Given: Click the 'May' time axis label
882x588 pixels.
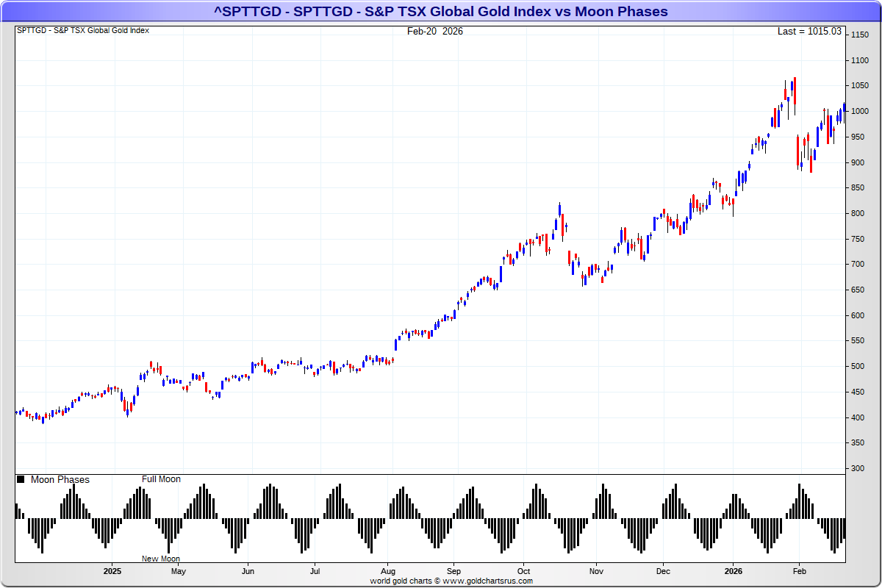Looking at the screenshot, I should tap(178, 571).
